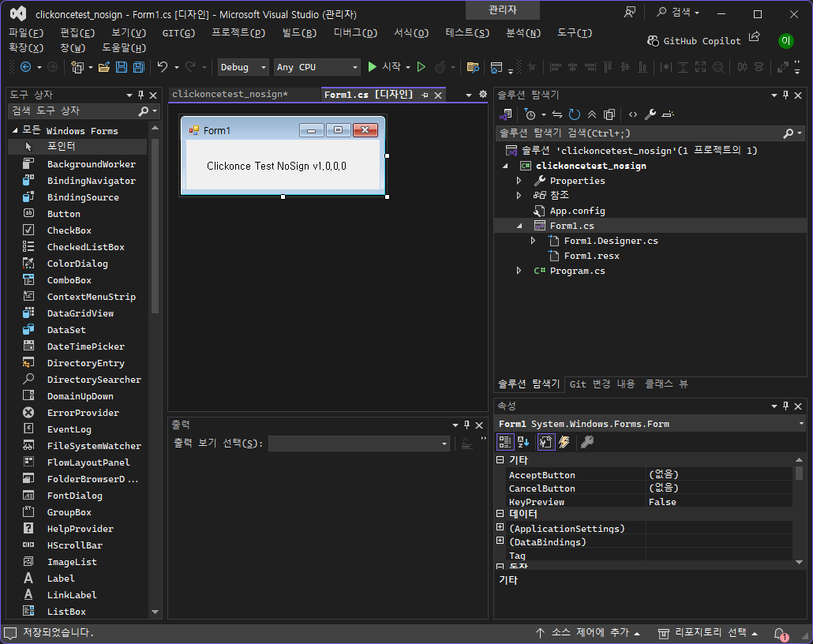Open the notifications bell in status bar

[780, 634]
